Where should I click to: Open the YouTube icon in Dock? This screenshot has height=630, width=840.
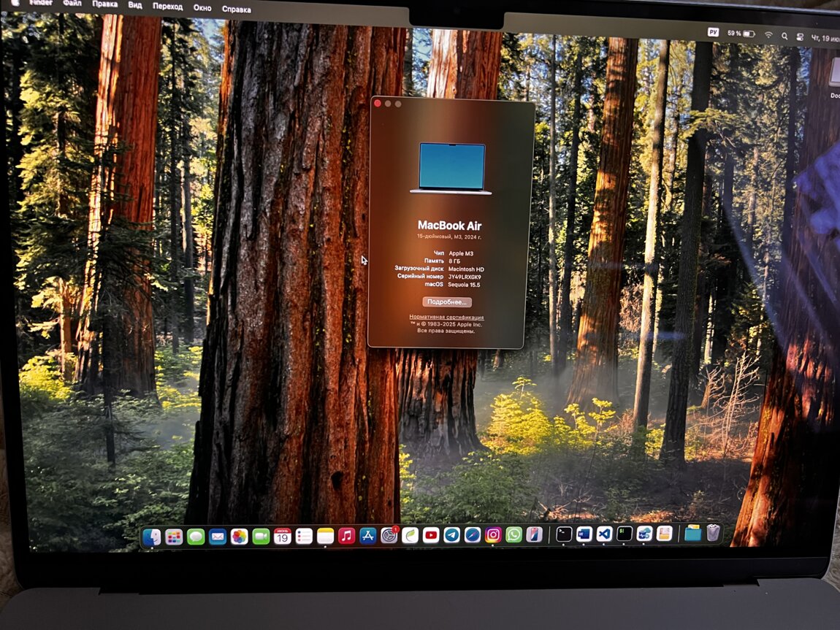pos(431,535)
